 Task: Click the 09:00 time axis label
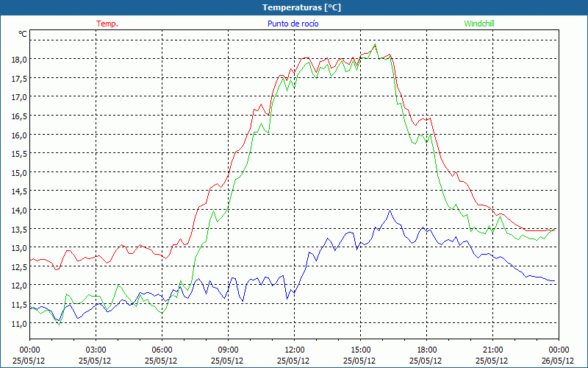click(228, 350)
